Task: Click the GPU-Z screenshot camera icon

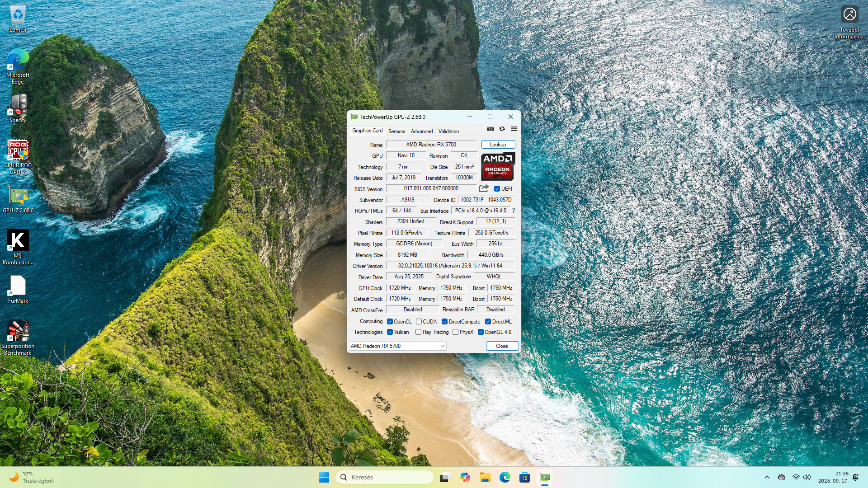Action: (490, 129)
